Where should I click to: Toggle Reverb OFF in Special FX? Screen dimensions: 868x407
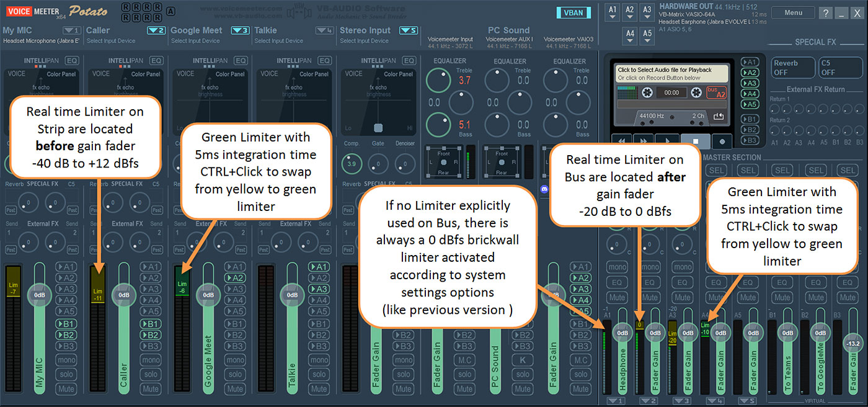pos(793,68)
